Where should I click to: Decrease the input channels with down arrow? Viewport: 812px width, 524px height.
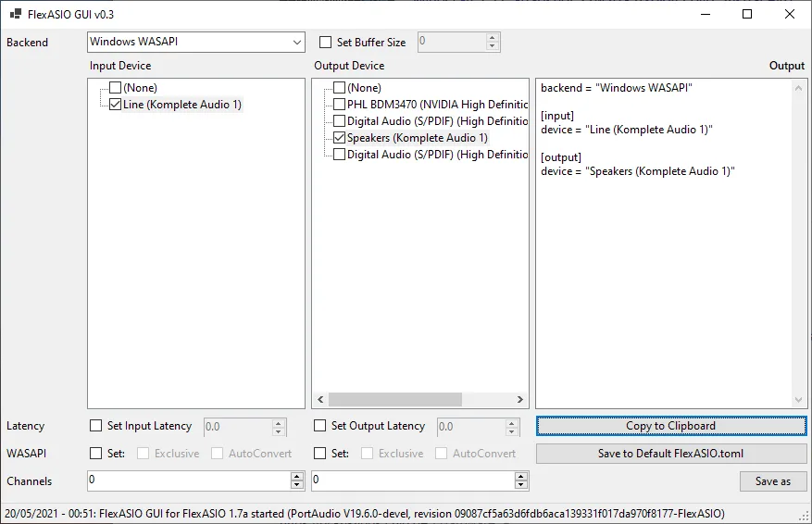click(296, 485)
